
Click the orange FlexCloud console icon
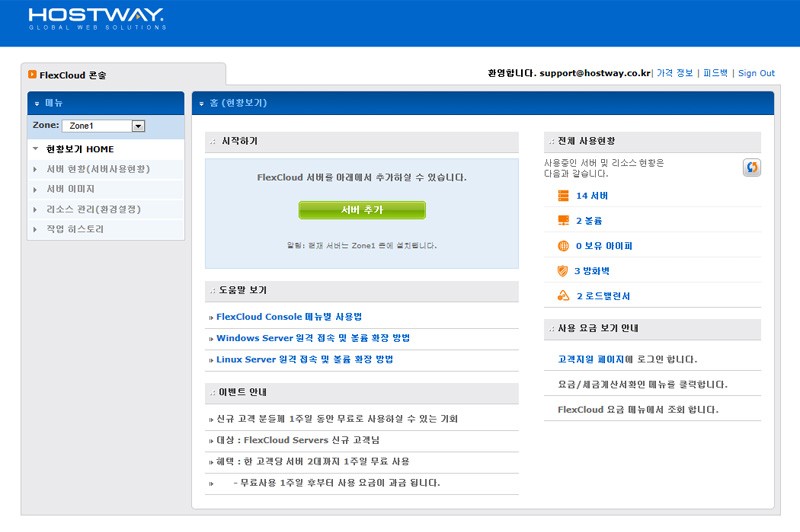click(x=33, y=74)
